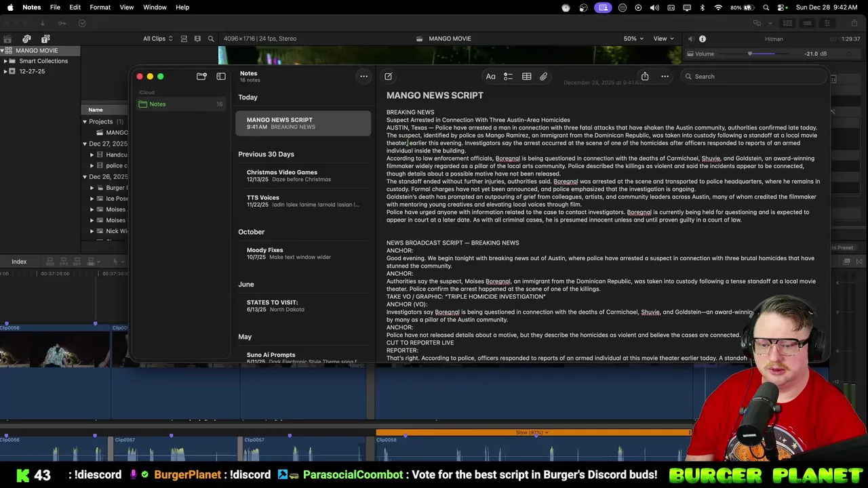
Task: Click the Index button in timeline
Action: 19,262
